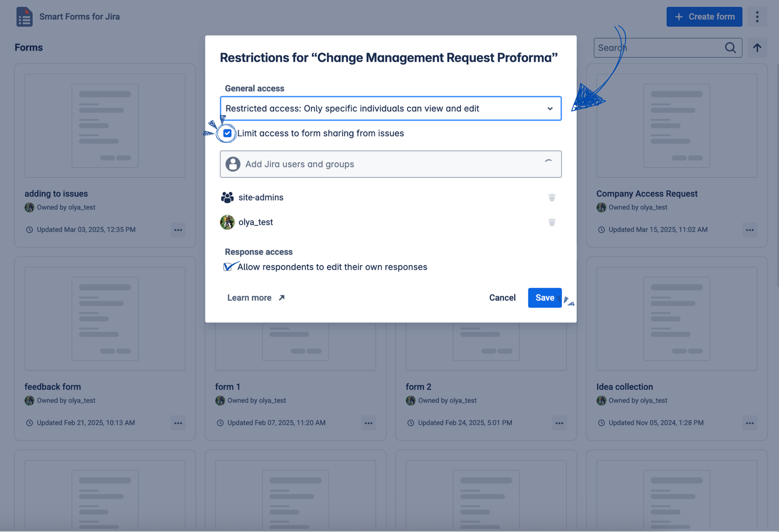Image resolution: width=779 pixels, height=532 pixels.
Task: Open more options for adding to issues form
Action: point(178,230)
